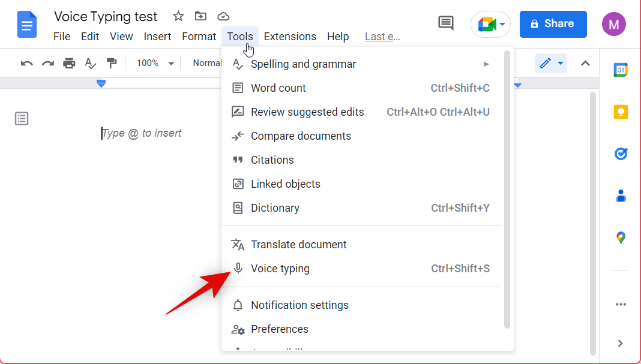Open Google Maps in side panel
Image resolution: width=641 pixels, height=364 pixels.
click(x=621, y=237)
